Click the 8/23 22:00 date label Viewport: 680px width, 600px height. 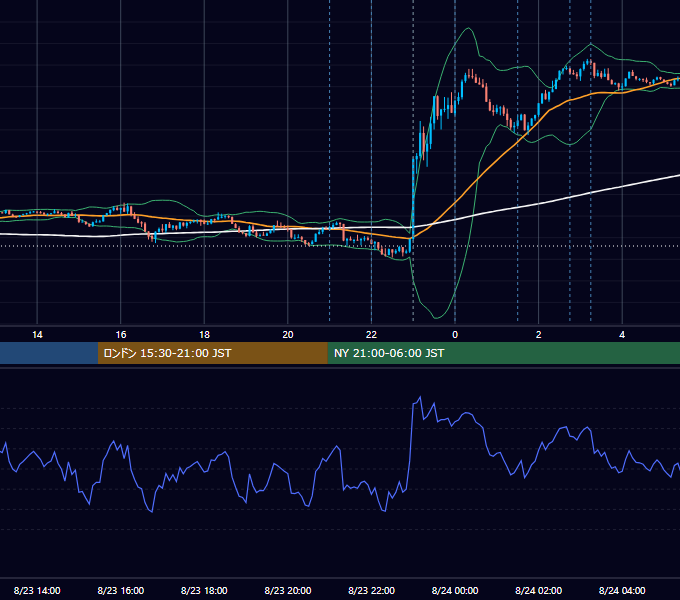[x=372, y=590]
